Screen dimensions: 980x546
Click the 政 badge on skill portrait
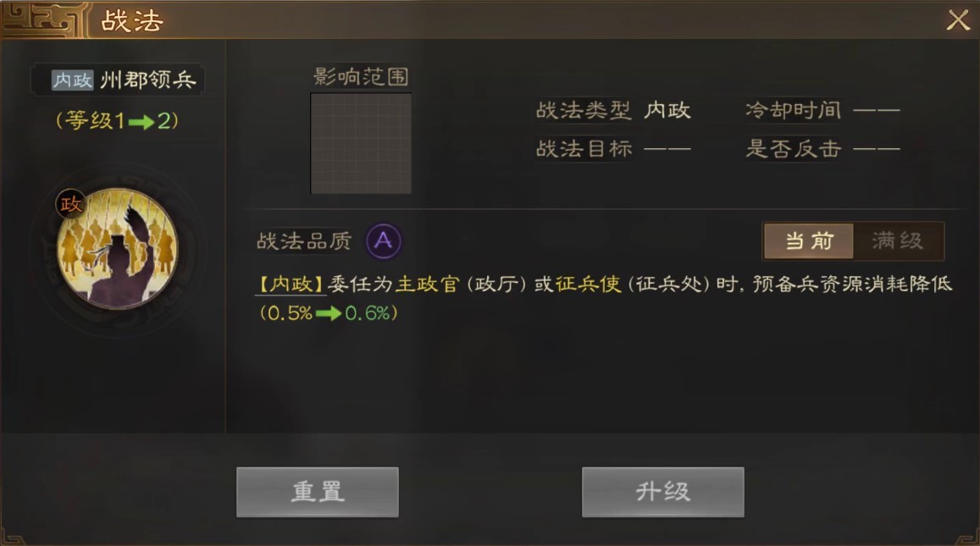[70, 204]
